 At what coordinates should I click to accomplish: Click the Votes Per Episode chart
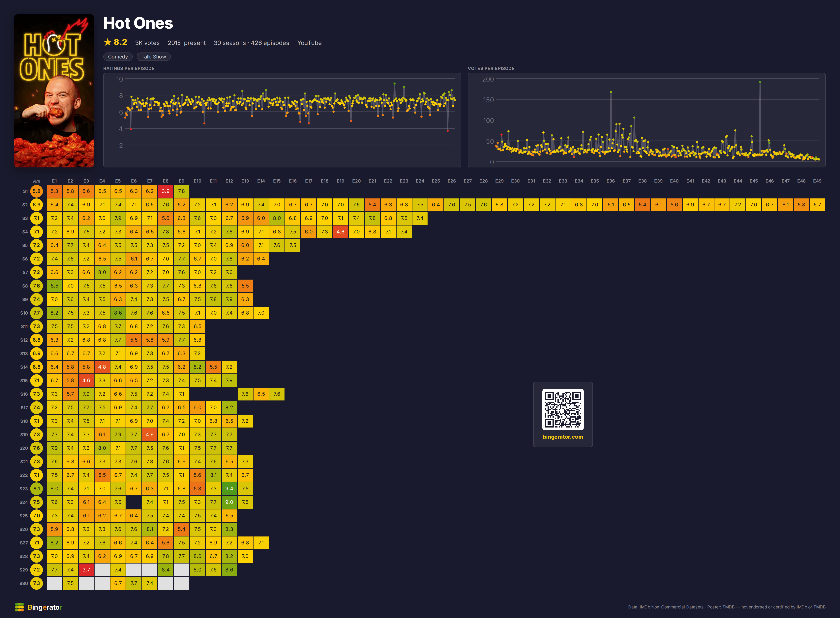[646, 120]
